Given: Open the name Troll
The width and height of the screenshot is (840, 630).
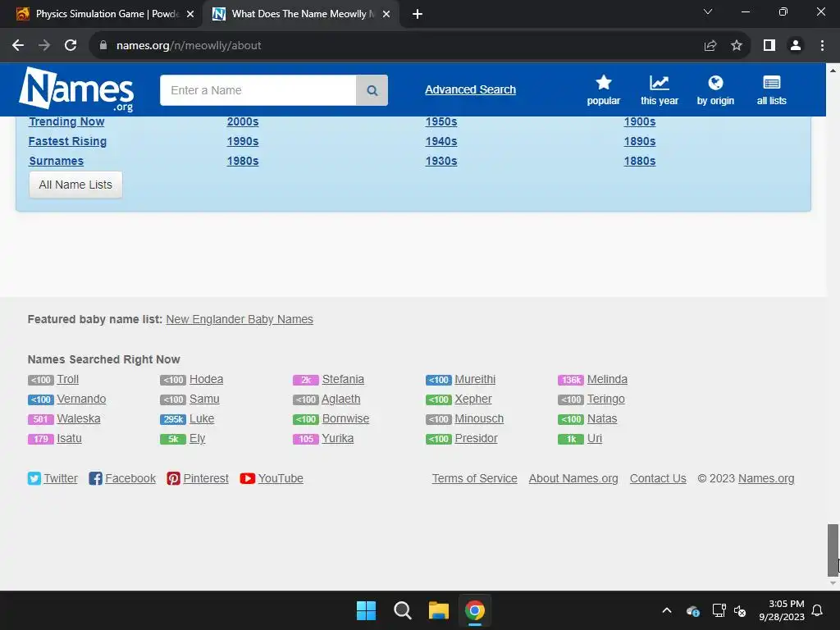Looking at the screenshot, I should click(x=68, y=379).
